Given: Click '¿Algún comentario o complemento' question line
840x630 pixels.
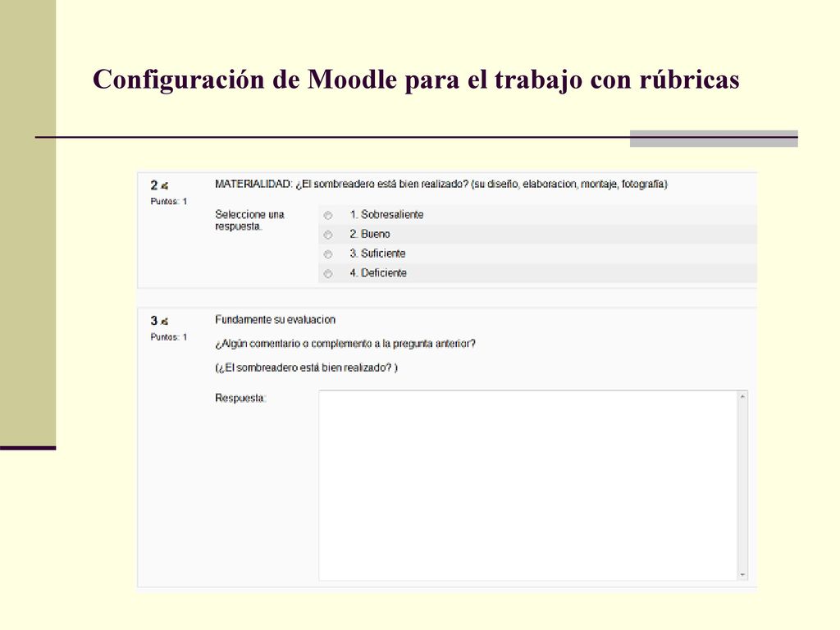Looking at the screenshot, I should click(345, 344).
